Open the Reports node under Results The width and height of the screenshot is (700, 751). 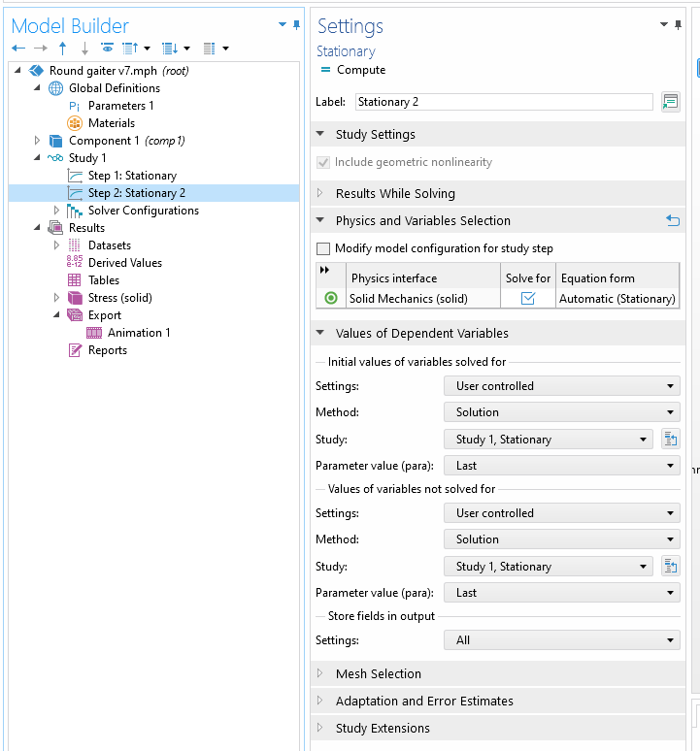(x=107, y=350)
